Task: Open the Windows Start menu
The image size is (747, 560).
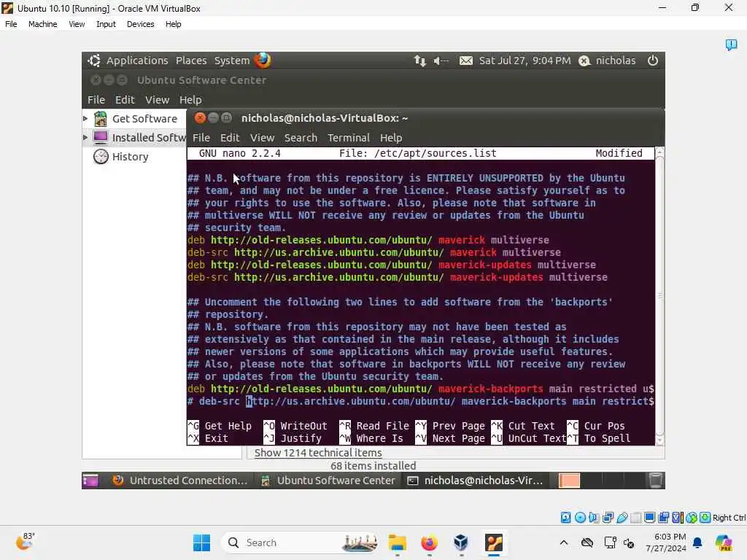Action: 201,542
